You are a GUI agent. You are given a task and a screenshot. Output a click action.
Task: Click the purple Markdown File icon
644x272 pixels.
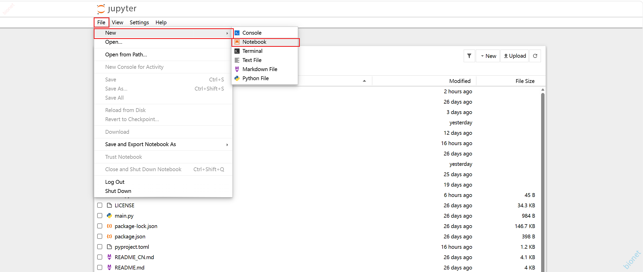237,69
